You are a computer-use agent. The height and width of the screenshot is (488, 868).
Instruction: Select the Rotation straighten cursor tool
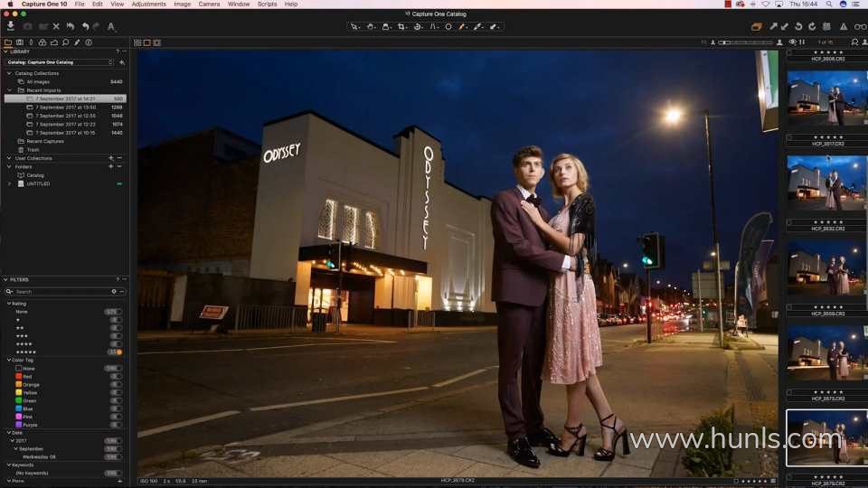tap(418, 26)
